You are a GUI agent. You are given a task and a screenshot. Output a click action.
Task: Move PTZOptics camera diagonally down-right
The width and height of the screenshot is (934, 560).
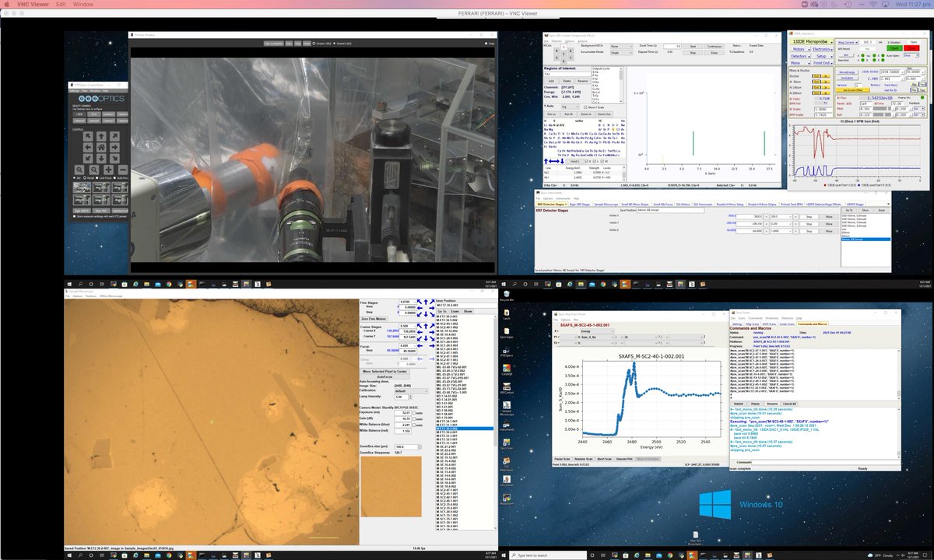pyautogui.click(x=114, y=159)
